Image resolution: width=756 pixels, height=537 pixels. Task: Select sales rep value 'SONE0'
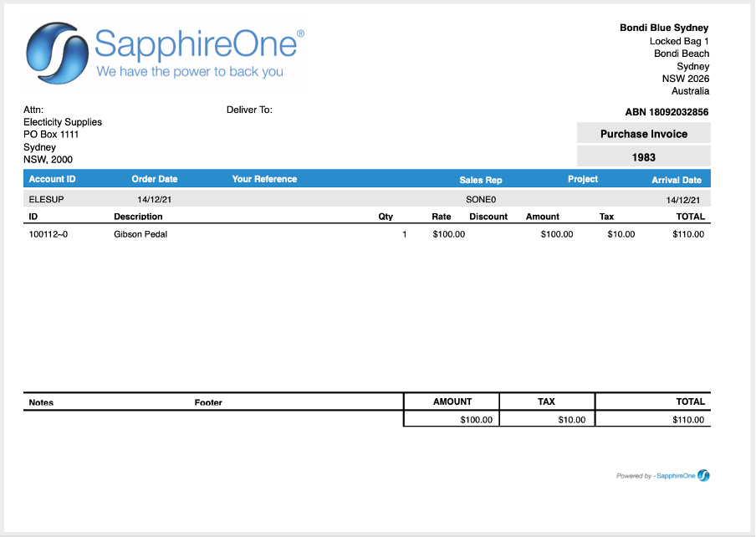point(481,199)
